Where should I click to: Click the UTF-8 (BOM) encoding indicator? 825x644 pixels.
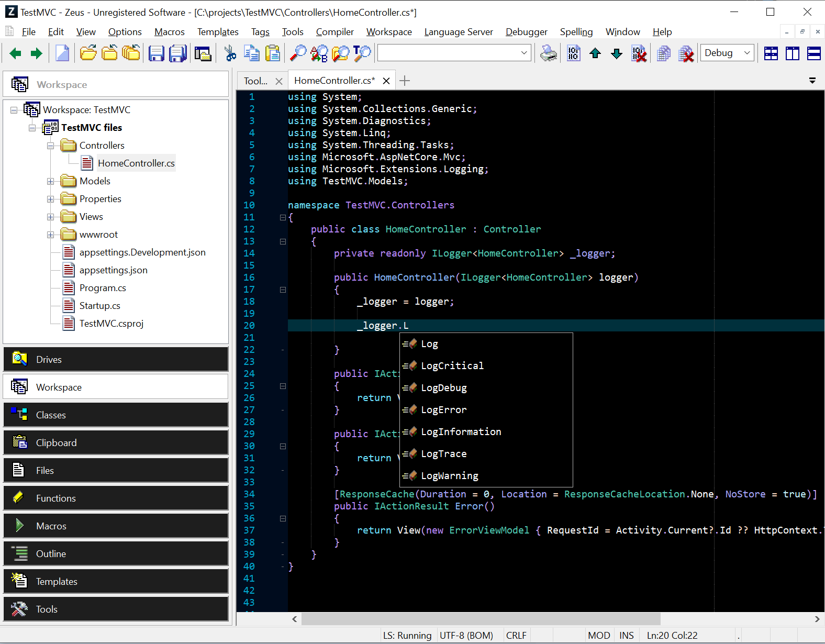(x=466, y=635)
